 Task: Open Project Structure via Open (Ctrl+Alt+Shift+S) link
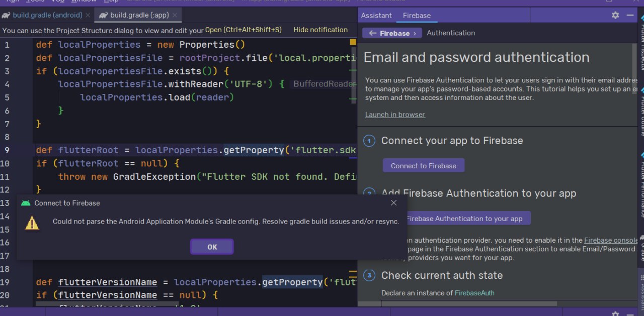(x=243, y=30)
